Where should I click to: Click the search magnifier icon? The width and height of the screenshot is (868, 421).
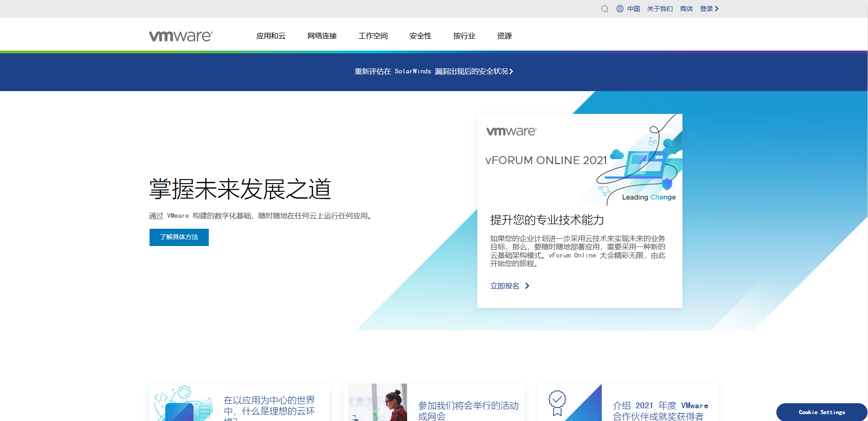604,9
